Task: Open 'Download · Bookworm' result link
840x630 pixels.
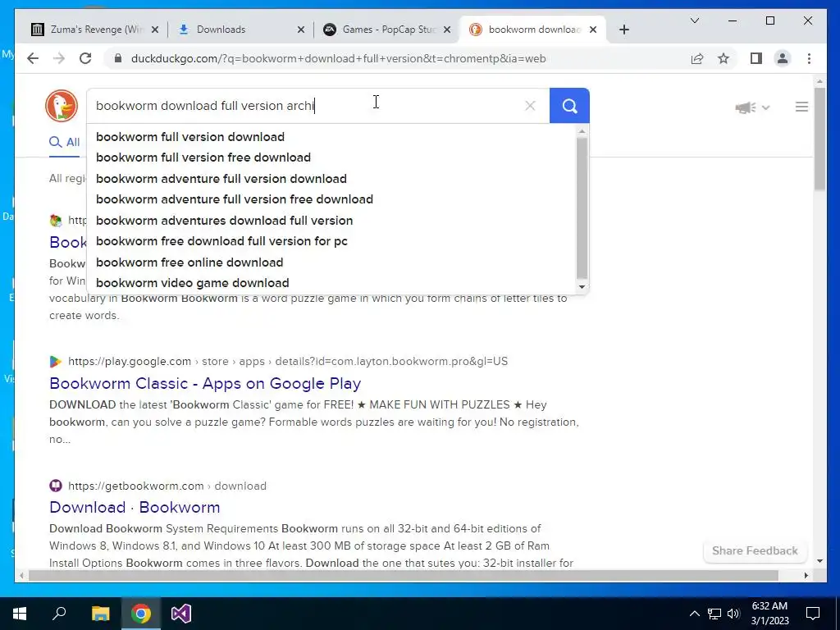Action: 135,507
